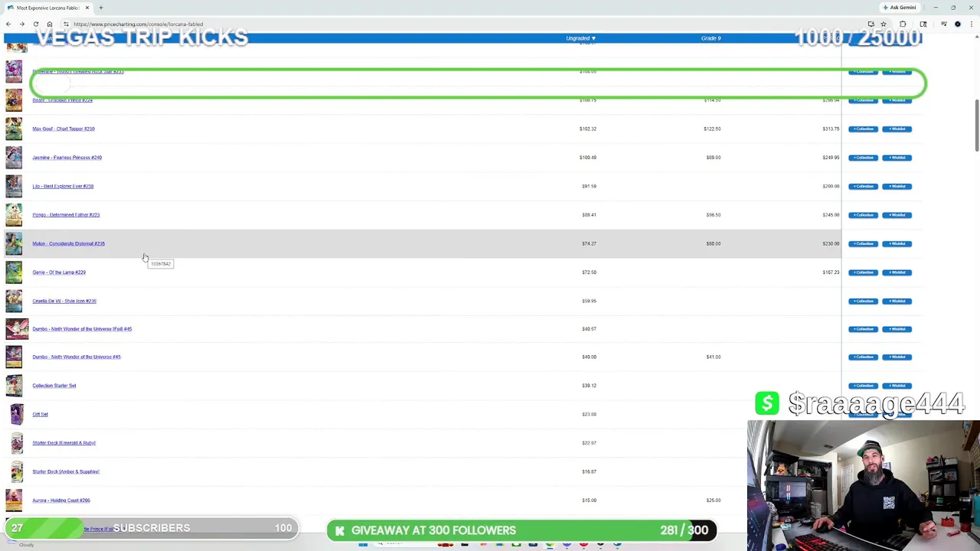This screenshot has height=551, width=980.
Task: Click the Jasmine card thumbnail
Action: (x=14, y=158)
